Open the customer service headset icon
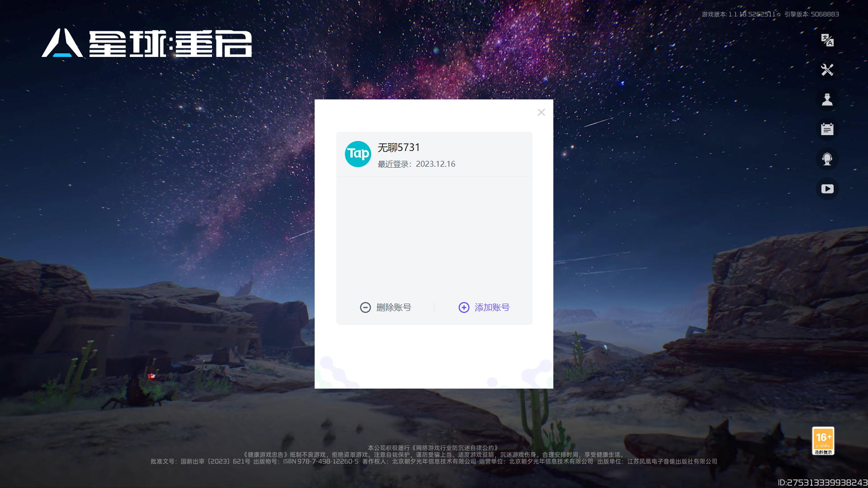Screen dimensions: 868x488 [x=827, y=159]
